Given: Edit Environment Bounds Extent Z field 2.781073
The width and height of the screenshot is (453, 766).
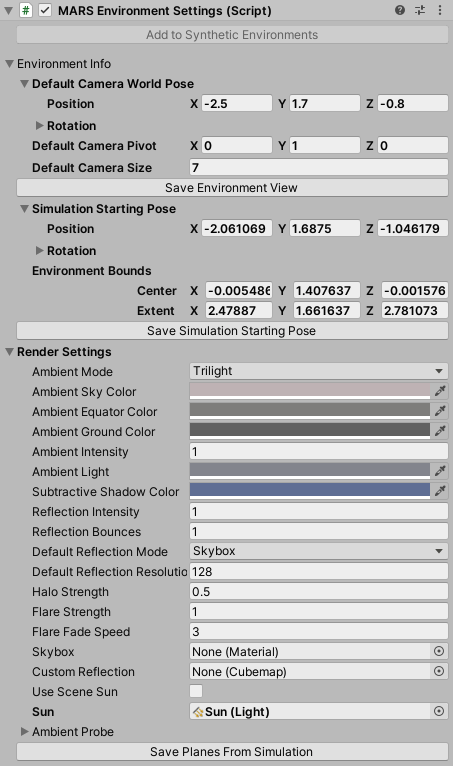Looking at the screenshot, I should click(414, 311).
